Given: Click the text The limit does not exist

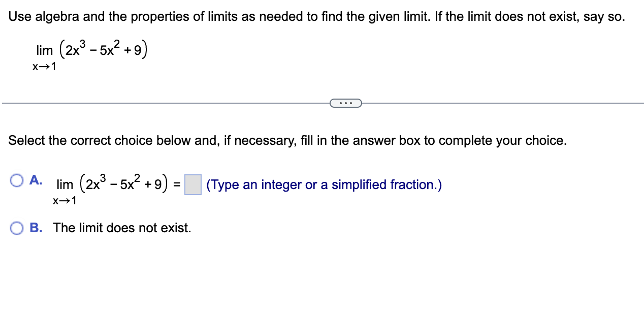Looking at the screenshot, I should click(x=122, y=228).
